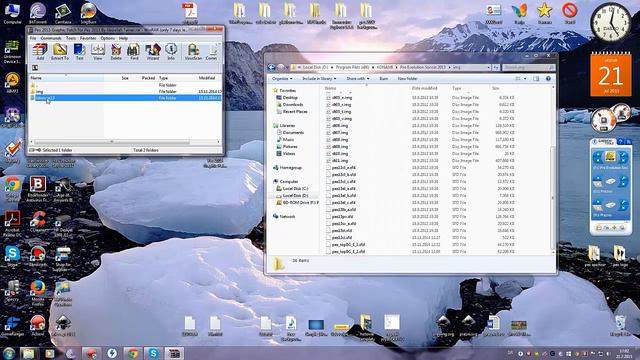Click the View icon in WinRAR toolbar
The image size is (640, 360).
coord(98,51)
